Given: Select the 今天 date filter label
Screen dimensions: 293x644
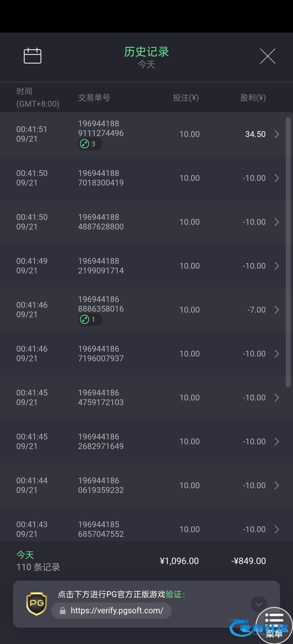Looking at the screenshot, I should [146, 65].
